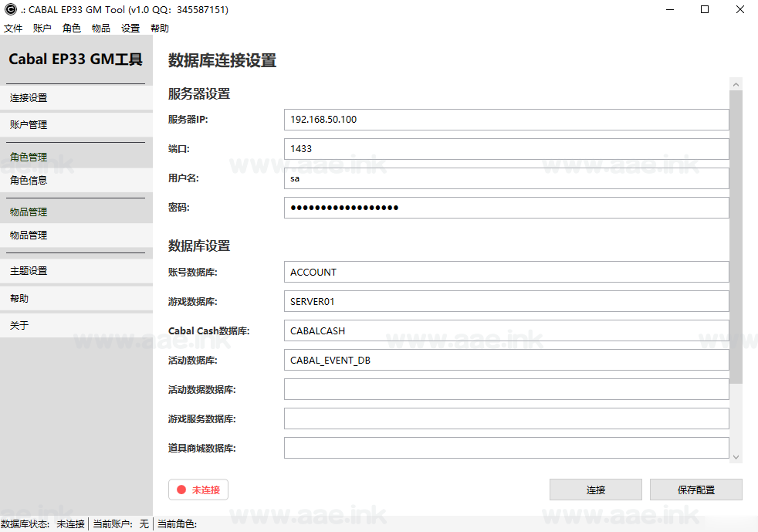Minimize the GM Tool window

click(669, 9)
